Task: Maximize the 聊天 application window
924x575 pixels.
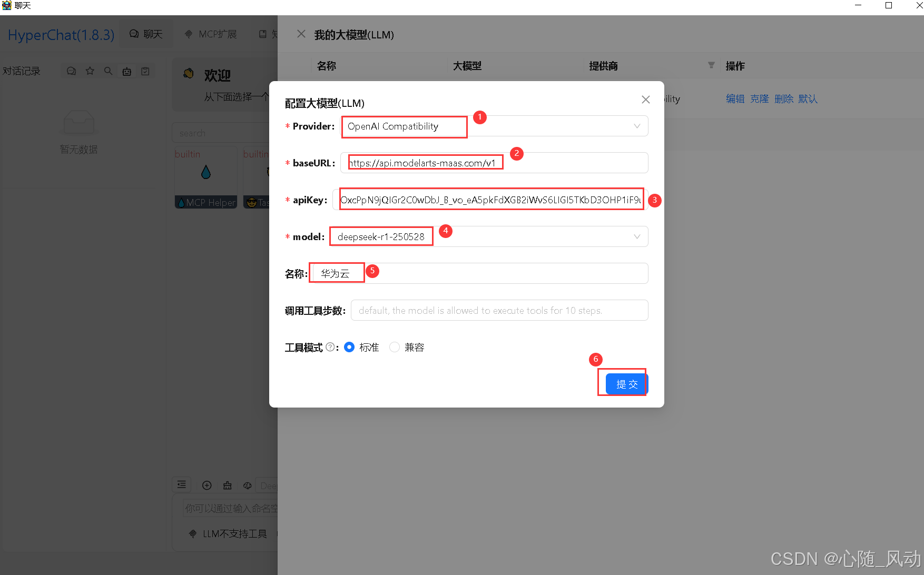Action: click(889, 5)
